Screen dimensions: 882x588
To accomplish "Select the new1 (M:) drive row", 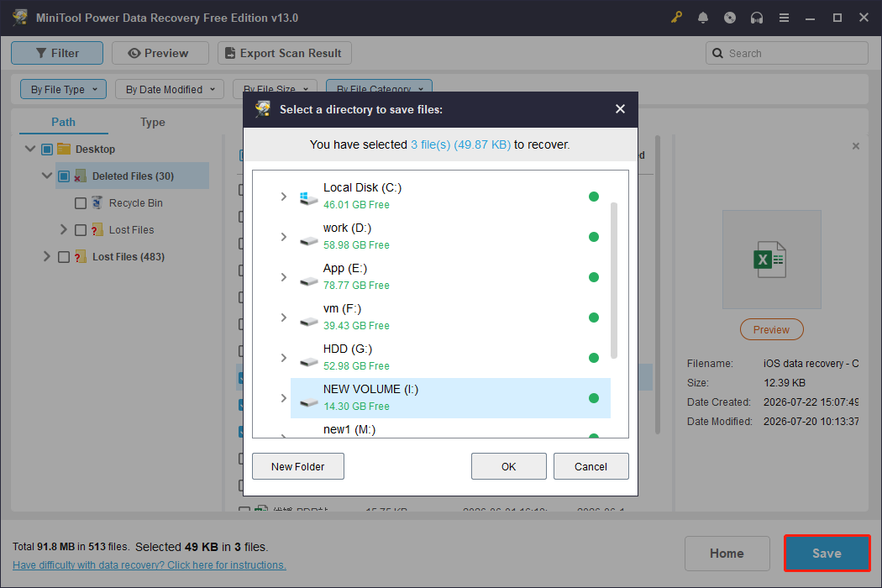I will tap(450, 428).
